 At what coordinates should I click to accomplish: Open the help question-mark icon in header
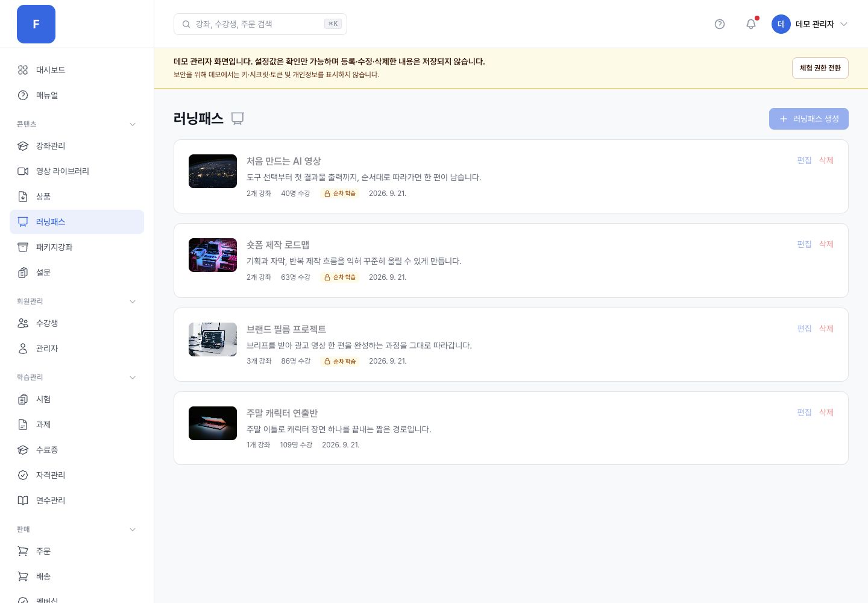720,24
